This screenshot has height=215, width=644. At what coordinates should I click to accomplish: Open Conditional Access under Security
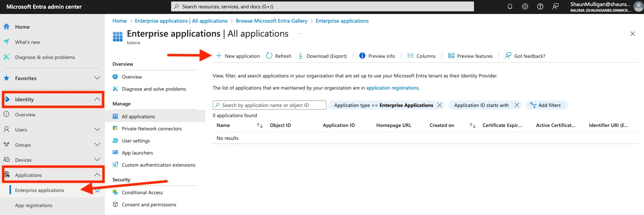point(142,192)
